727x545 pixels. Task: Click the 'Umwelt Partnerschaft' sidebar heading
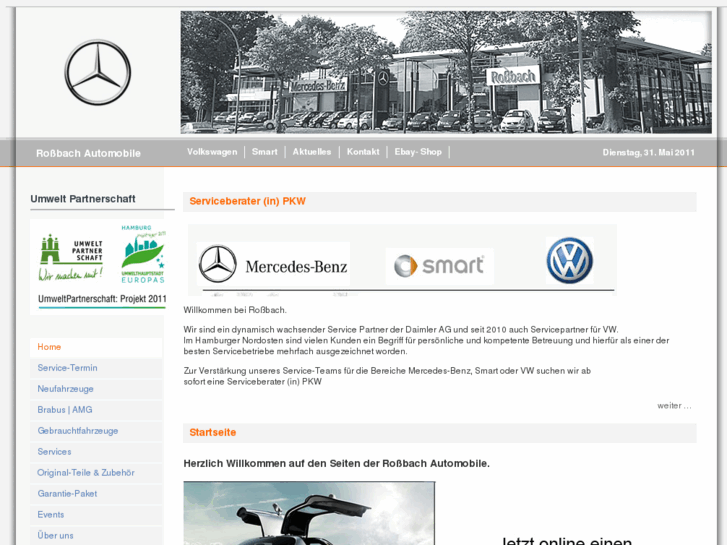(83, 199)
